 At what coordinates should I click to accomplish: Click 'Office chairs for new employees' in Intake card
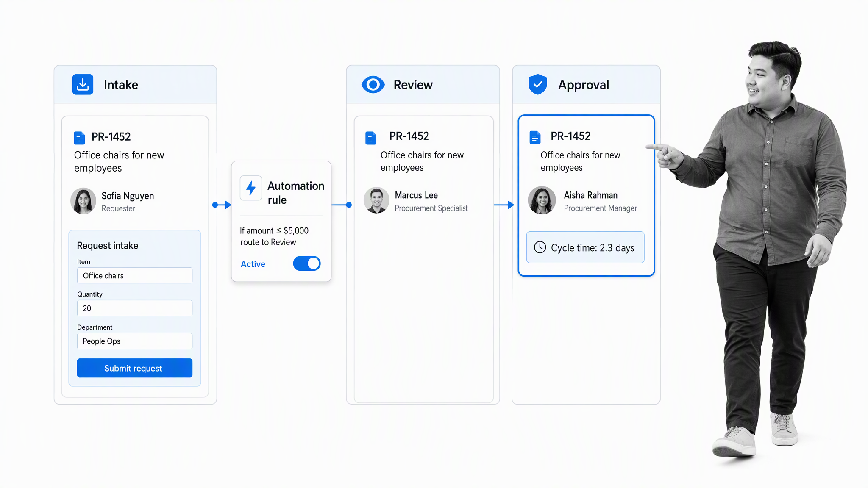point(119,161)
